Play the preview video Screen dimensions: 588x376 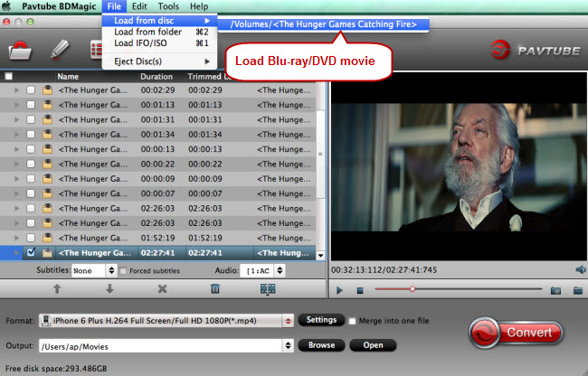[340, 290]
